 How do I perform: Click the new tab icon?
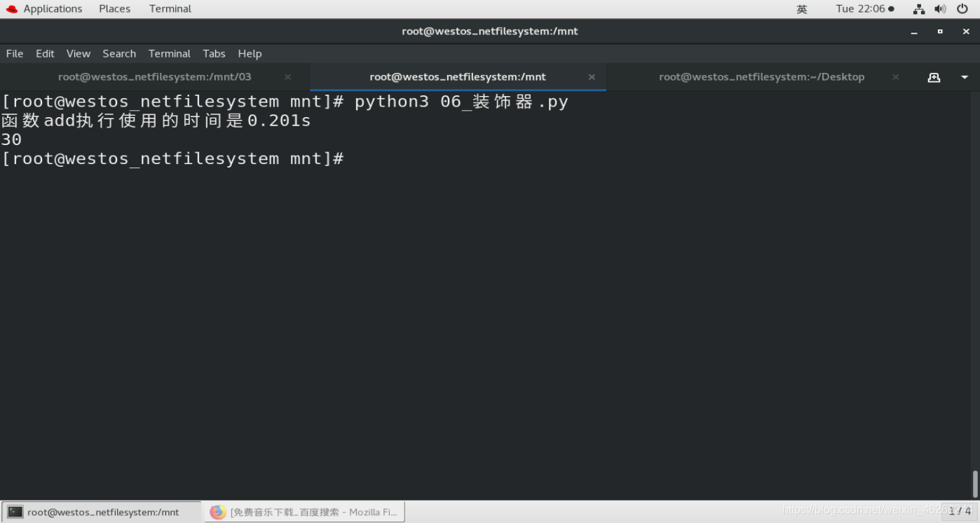tap(934, 77)
